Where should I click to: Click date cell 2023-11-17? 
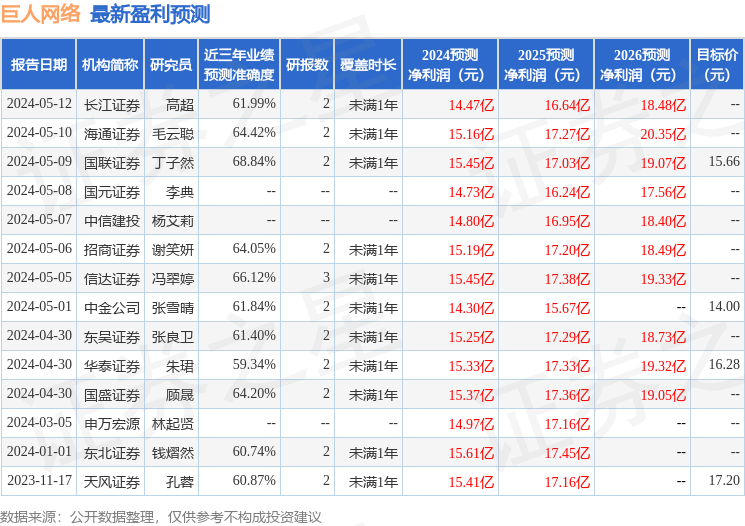point(39,480)
